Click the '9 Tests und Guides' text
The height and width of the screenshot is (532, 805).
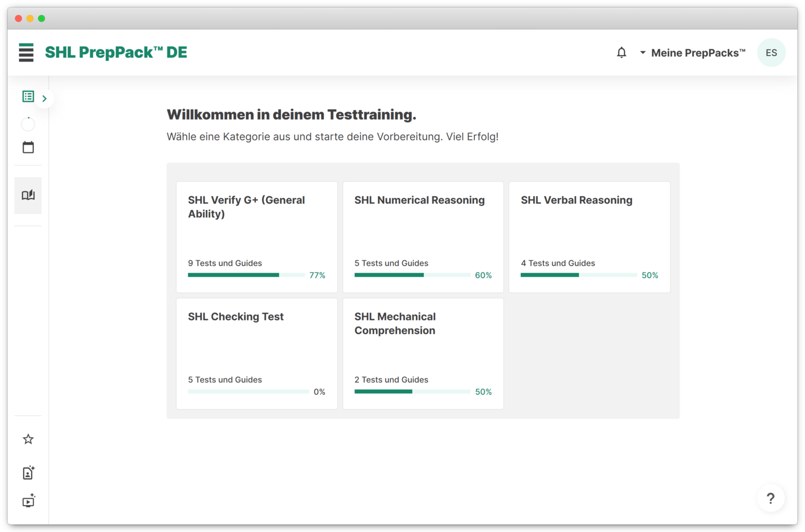[x=225, y=263]
